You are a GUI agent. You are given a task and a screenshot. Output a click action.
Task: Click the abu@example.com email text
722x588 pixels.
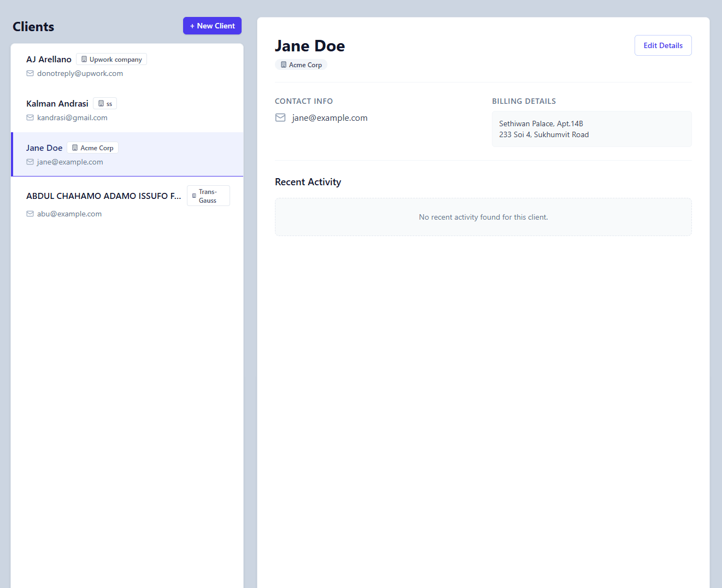69,214
